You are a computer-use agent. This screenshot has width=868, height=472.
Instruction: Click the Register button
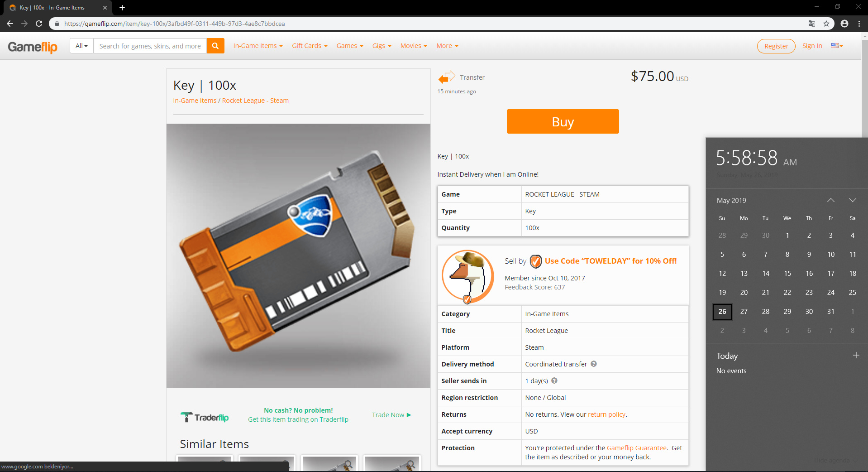pos(776,46)
